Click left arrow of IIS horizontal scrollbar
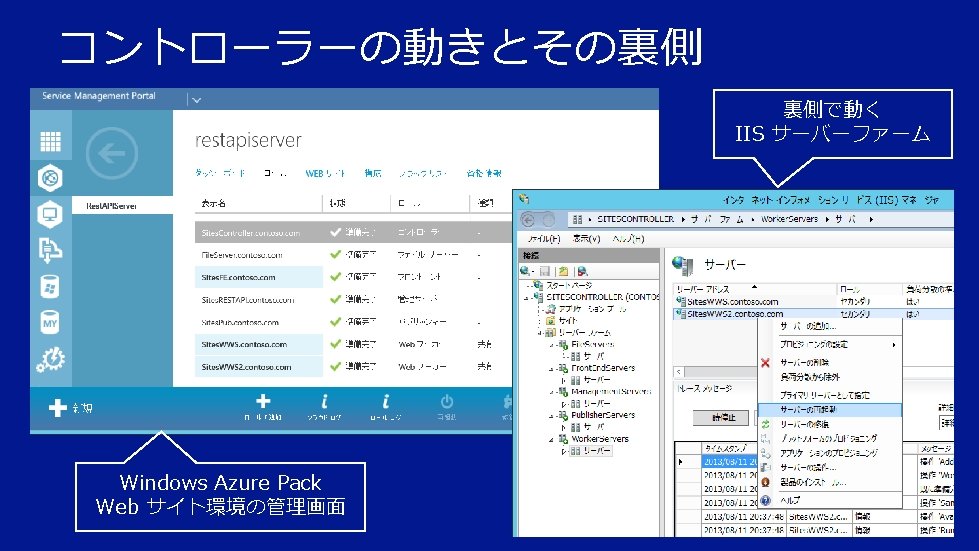The height and width of the screenshot is (551, 979). 679,372
